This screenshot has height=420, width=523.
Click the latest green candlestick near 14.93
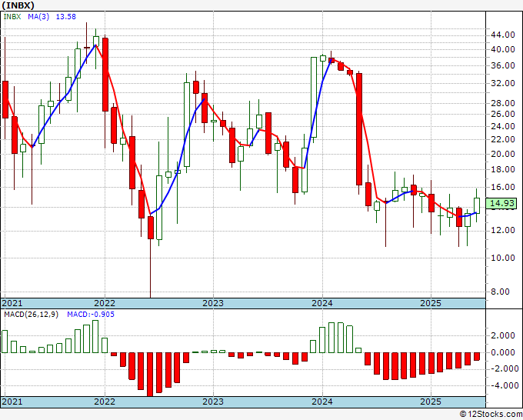click(477, 206)
